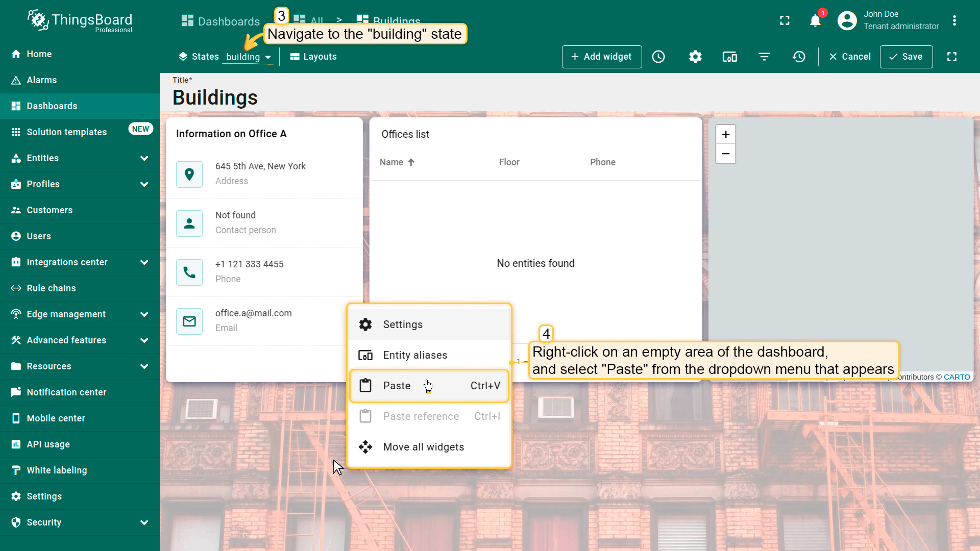This screenshot has height=551, width=980.
Task: Open the timewindow clock icon
Action: click(658, 57)
